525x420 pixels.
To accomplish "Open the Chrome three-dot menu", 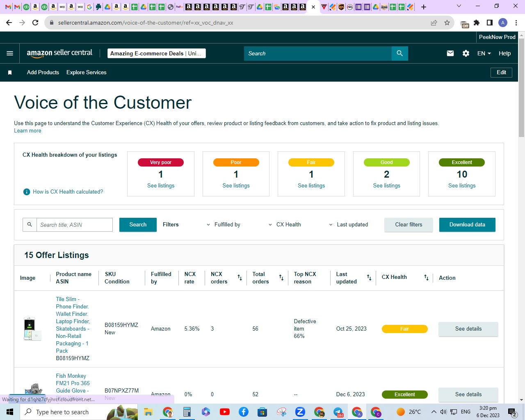I will tap(516, 23).
